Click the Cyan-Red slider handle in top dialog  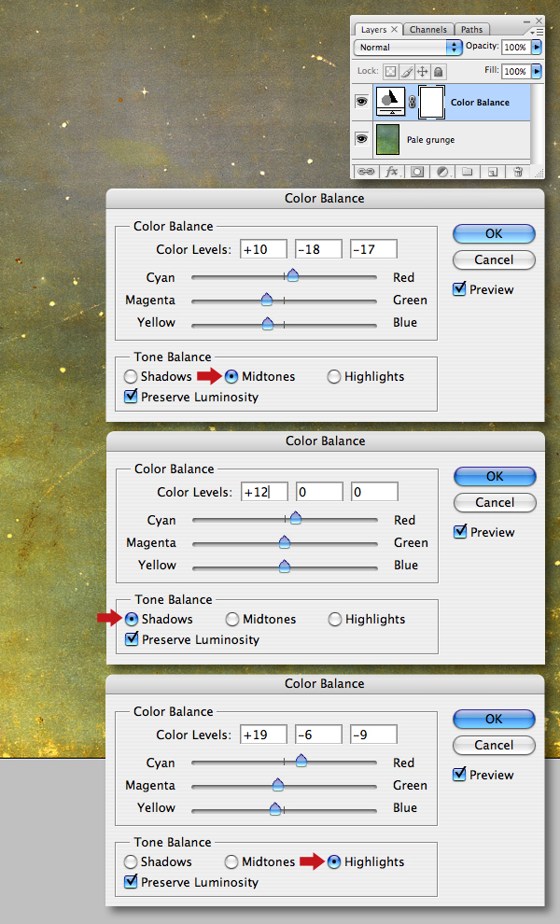[292, 275]
